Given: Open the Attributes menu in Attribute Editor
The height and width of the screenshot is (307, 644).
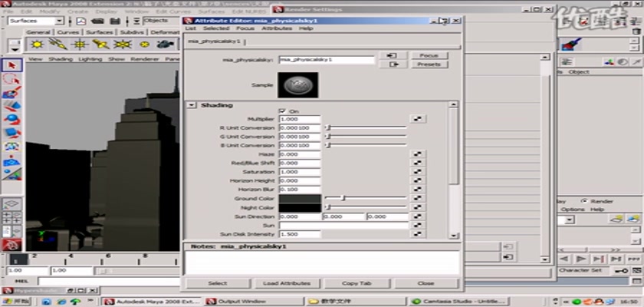Looking at the screenshot, I should point(277,28).
